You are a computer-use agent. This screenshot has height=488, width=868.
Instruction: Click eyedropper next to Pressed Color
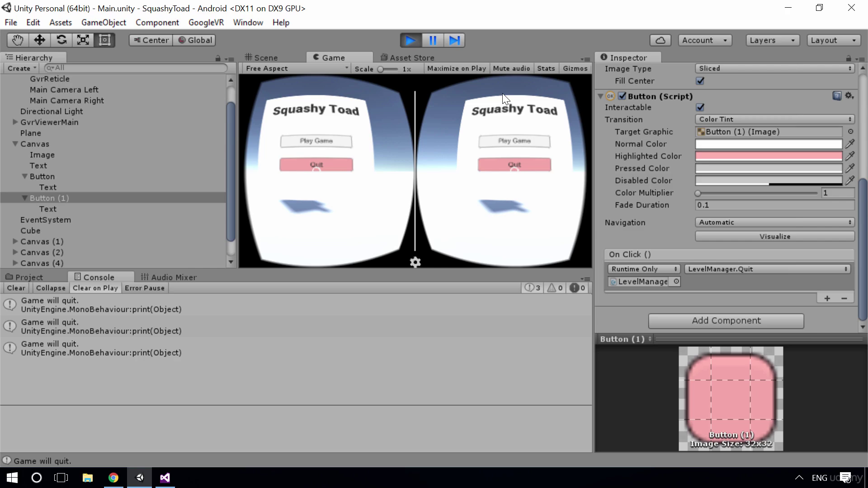pyautogui.click(x=850, y=168)
